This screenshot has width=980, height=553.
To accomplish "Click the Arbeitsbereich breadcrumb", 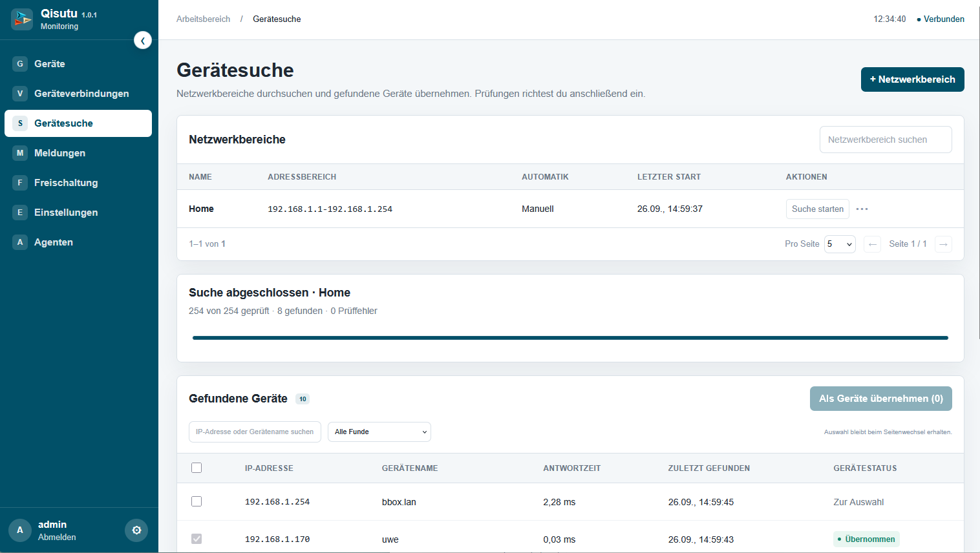I will [x=203, y=19].
